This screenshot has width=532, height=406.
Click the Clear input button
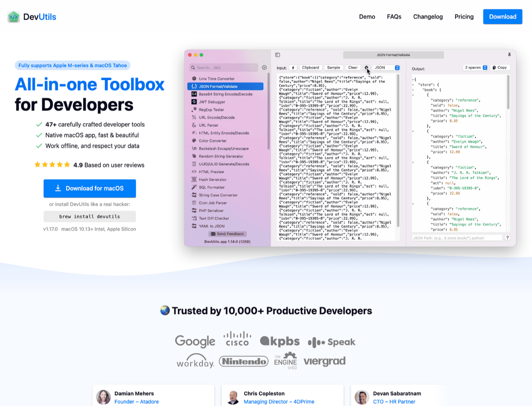point(353,68)
